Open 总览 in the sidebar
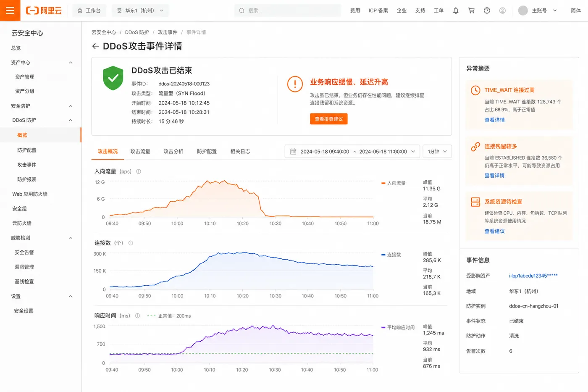Screen dimensions: 588x392 pyautogui.click(x=16, y=48)
